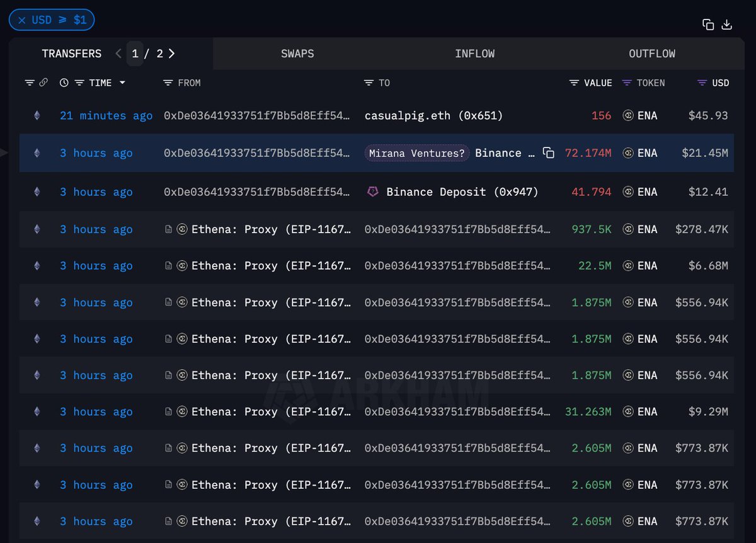The width and height of the screenshot is (756, 543).
Task: Click the page indicator 1 / 2
Action: tap(146, 54)
